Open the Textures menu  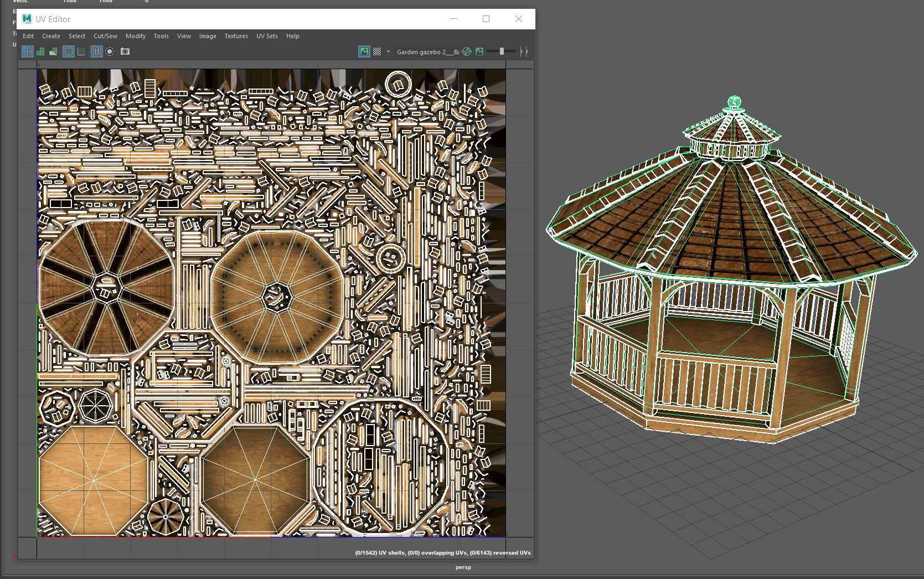(x=236, y=36)
